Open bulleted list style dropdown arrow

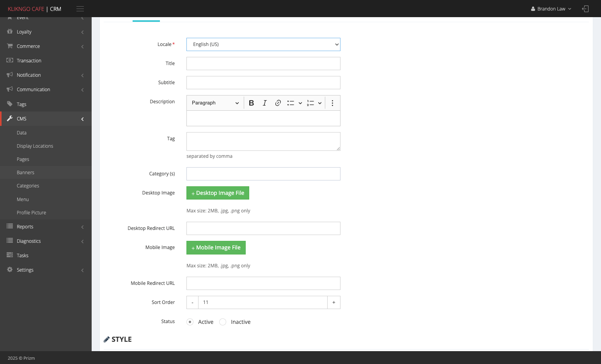click(x=300, y=103)
